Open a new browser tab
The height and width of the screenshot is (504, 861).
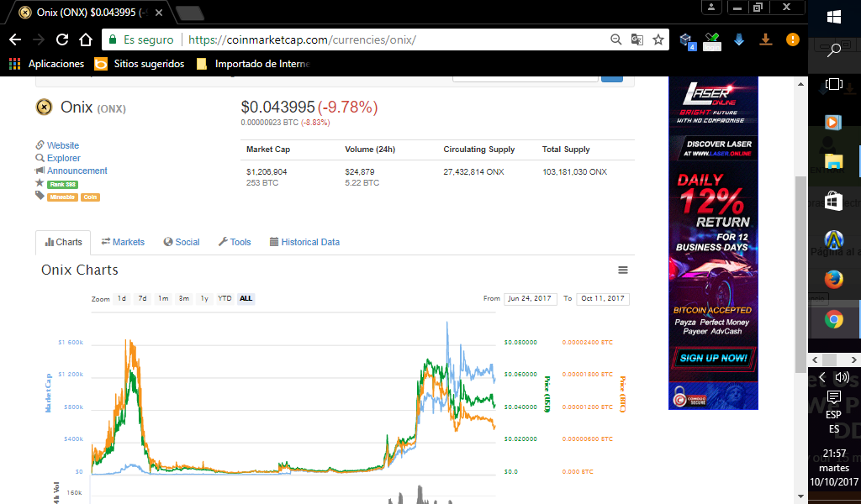190,13
